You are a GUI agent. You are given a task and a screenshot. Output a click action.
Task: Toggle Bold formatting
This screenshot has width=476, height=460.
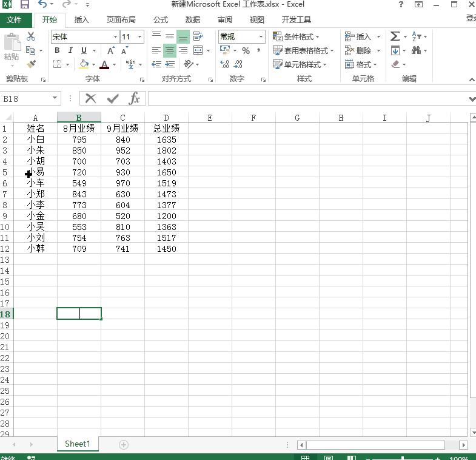(57, 50)
